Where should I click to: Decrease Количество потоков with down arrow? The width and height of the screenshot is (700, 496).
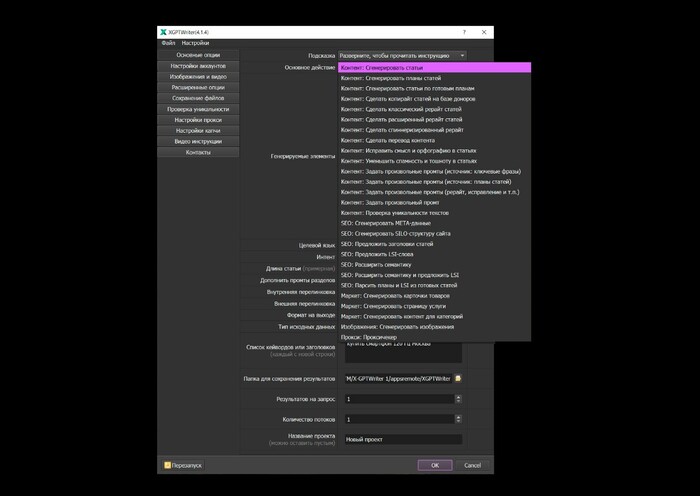[x=458, y=422]
